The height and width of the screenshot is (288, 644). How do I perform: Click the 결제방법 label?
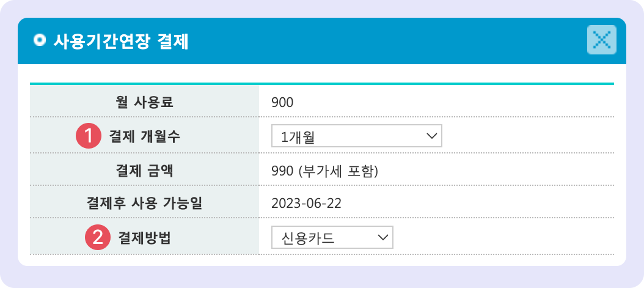144,238
